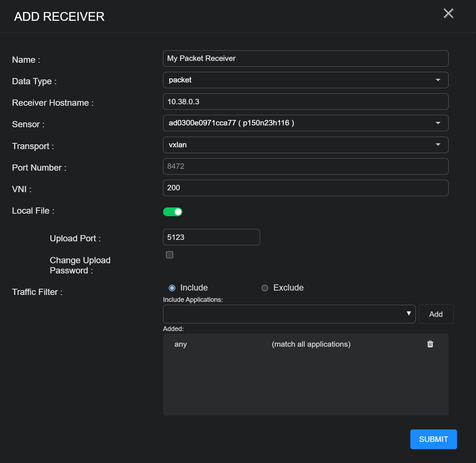Open the Include Applications dropdown

[289, 314]
